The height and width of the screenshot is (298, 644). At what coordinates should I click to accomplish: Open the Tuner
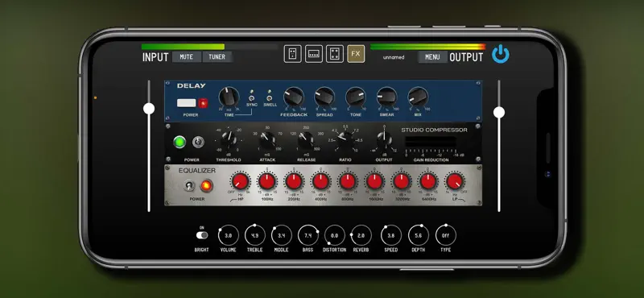217,57
